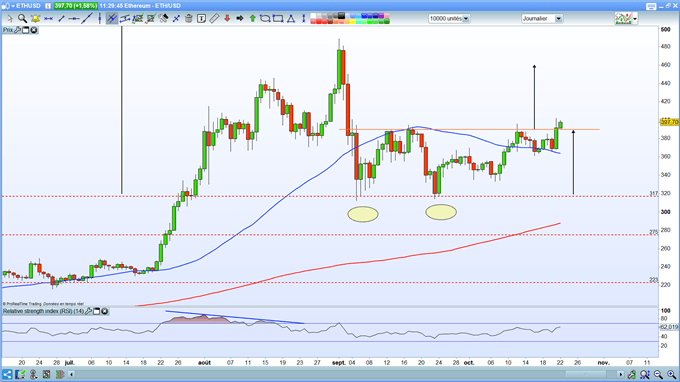Select the ellipse drawing tool
Screen dimensions: 680x382
265,19
